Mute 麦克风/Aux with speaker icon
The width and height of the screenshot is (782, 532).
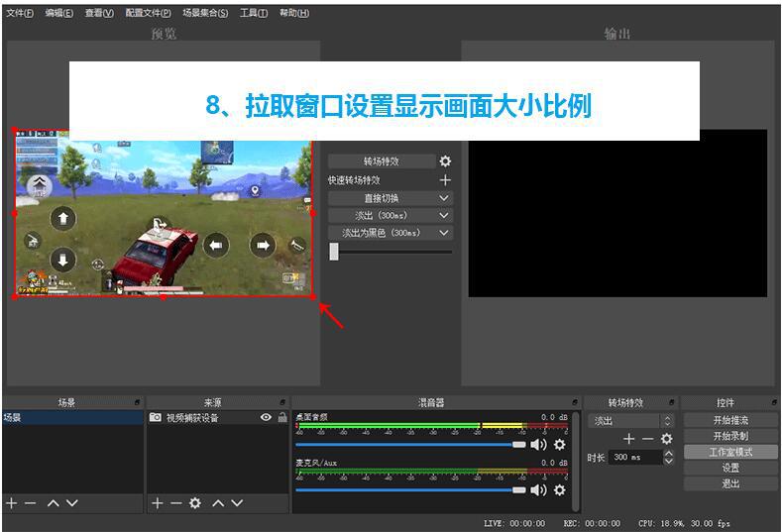pos(538,490)
